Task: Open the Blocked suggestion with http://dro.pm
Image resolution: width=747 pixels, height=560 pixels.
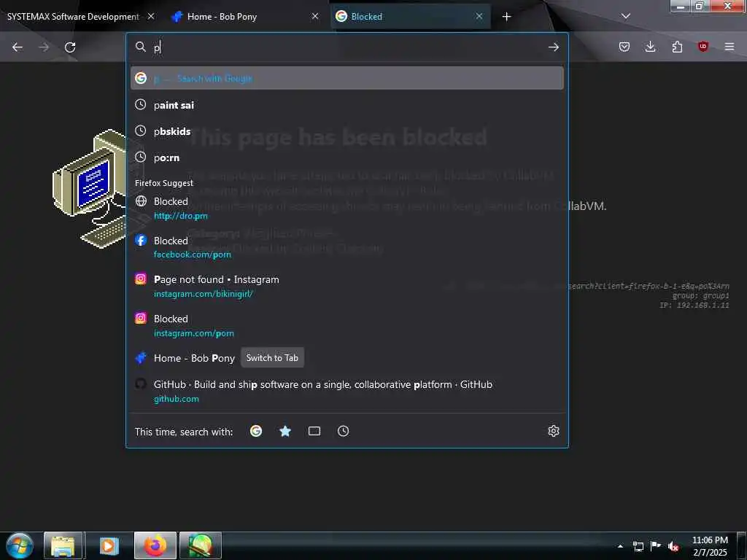Action: (x=347, y=208)
